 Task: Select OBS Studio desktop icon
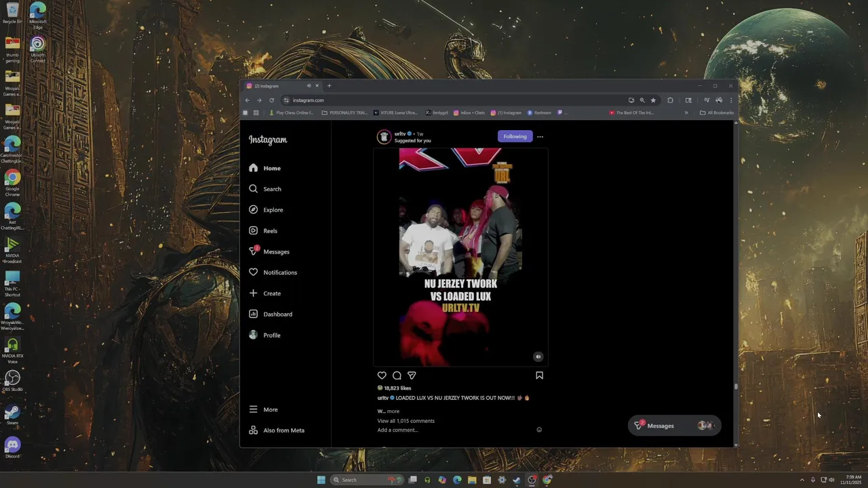(12, 381)
